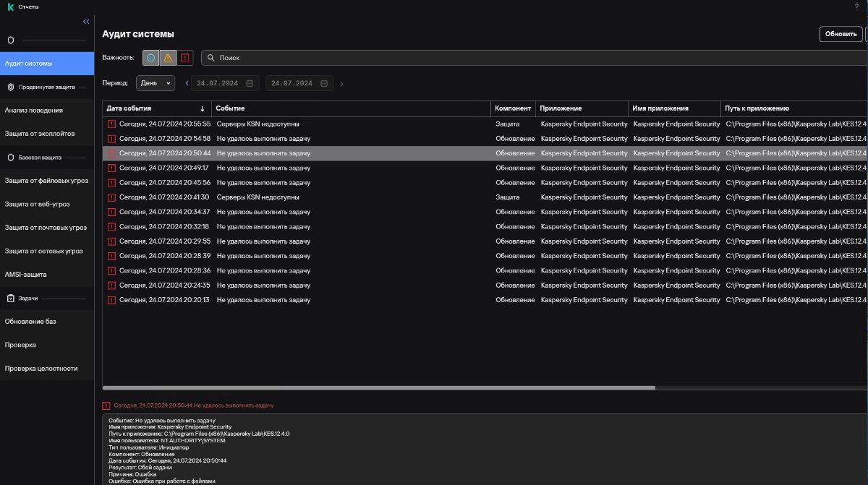This screenshot has height=485, width=868.
Task: Open the Обновление баз report section
Action: tap(30, 322)
